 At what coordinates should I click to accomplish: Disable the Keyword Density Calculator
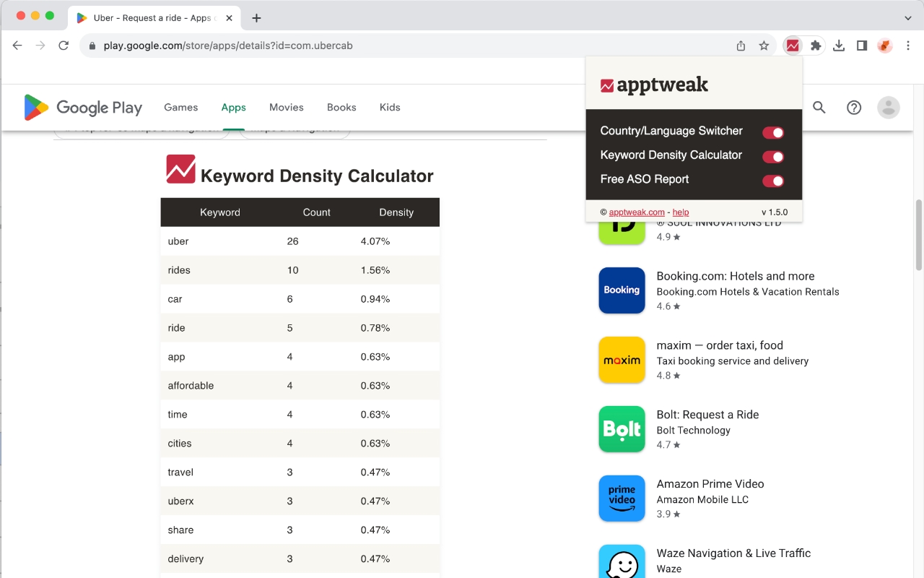click(773, 156)
